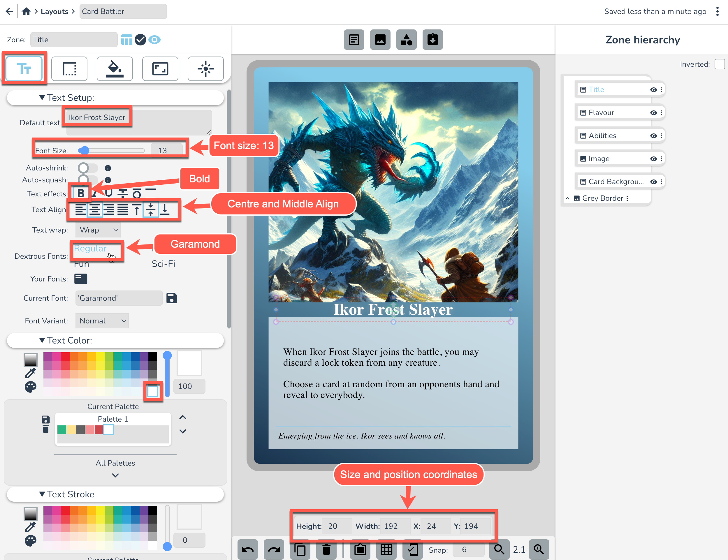Click the add shape zone icon
728x560 pixels.
point(406,40)
